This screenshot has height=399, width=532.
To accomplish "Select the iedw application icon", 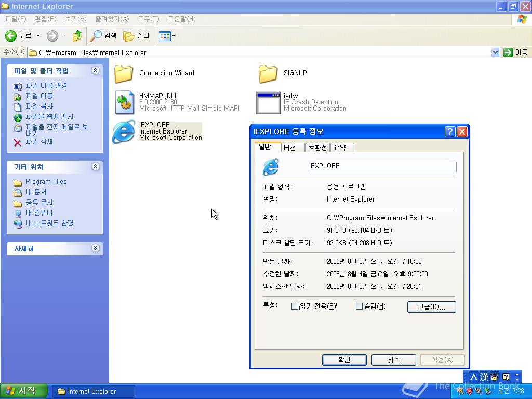I will coord(269,103).
